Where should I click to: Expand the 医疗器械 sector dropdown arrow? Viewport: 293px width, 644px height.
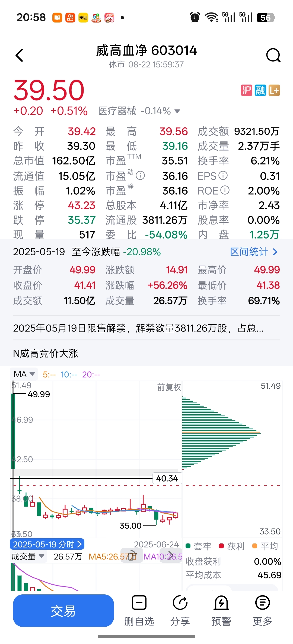click(177, 111)
